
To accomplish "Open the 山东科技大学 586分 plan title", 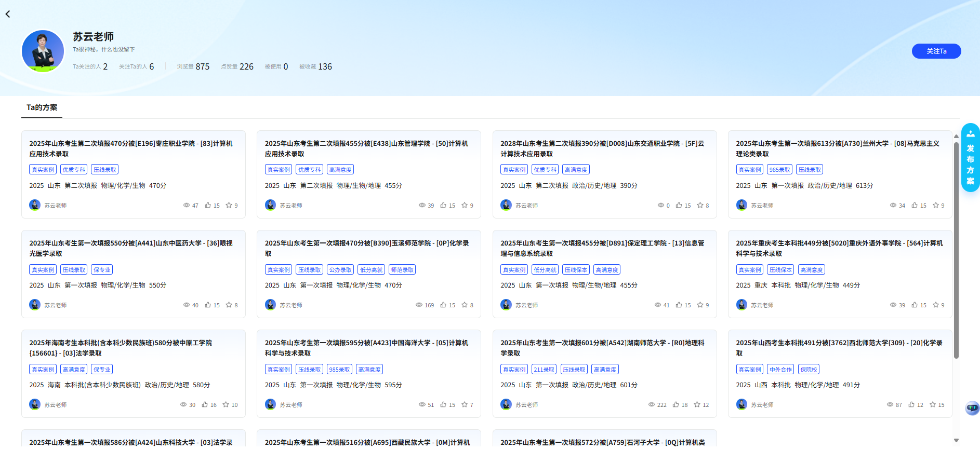I will click(131, 442).
